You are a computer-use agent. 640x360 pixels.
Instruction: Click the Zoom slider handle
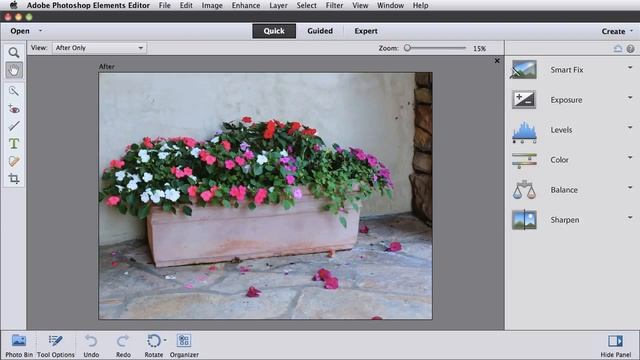click(407, 48)
